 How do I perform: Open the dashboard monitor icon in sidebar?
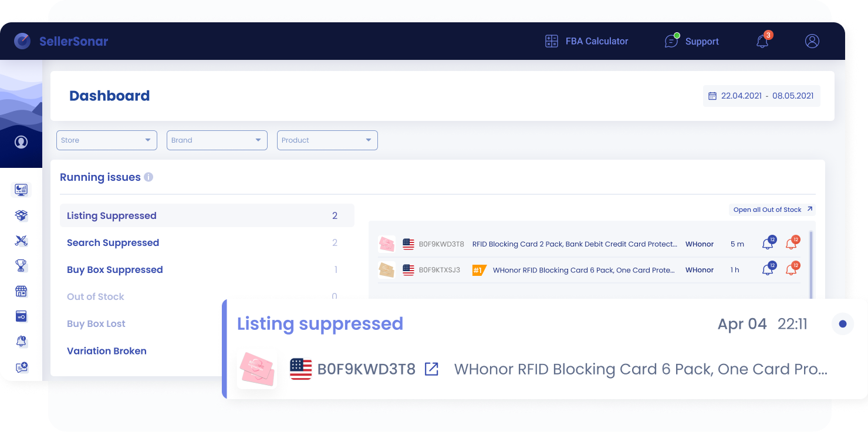coord(22,190)
